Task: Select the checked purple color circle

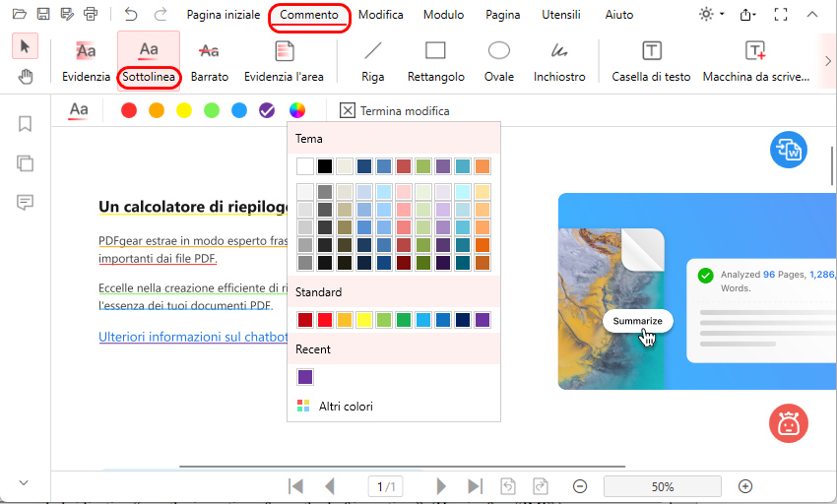Action: point(267,110)
